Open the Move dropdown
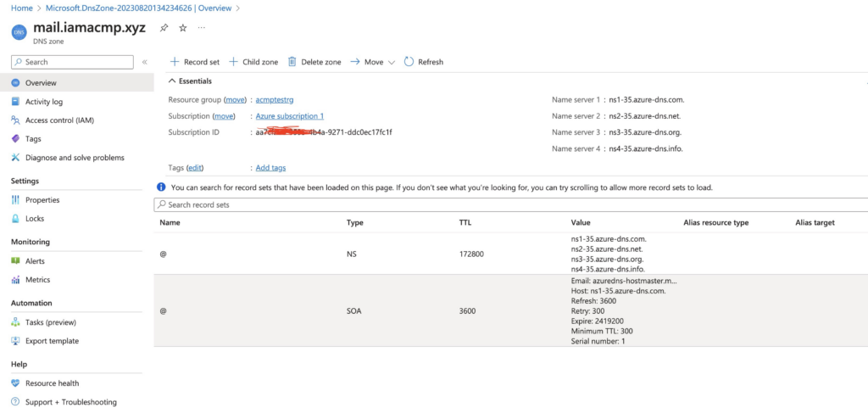 point(372,62)
